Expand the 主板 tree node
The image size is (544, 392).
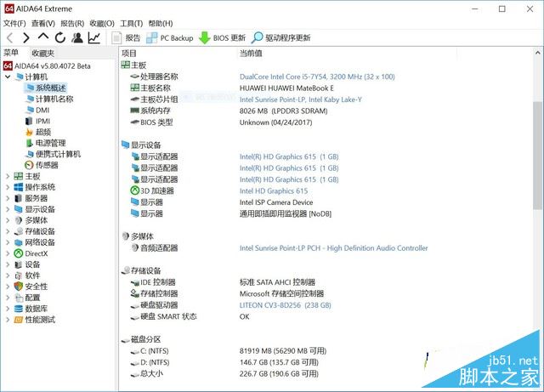tap(8, 176)
